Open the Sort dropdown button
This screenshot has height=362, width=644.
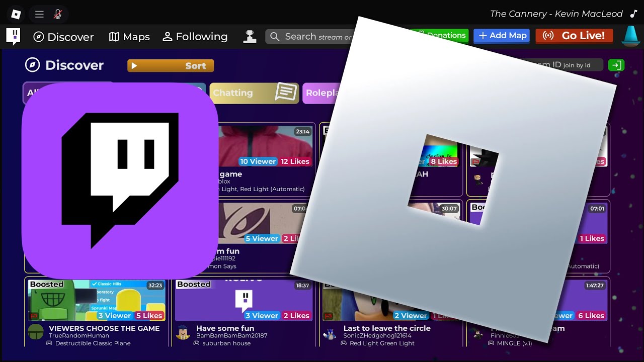(171, 65)
